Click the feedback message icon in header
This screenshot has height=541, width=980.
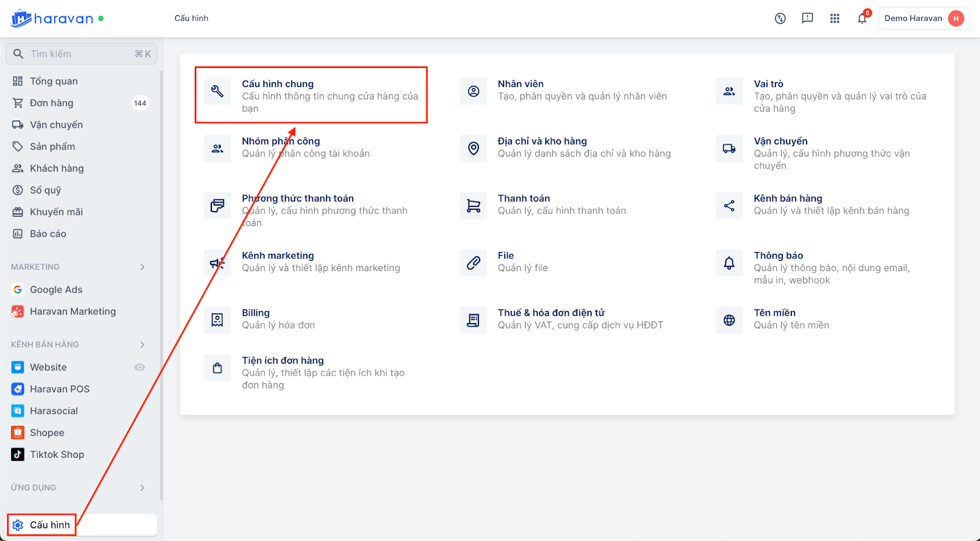tap(807, 18)
